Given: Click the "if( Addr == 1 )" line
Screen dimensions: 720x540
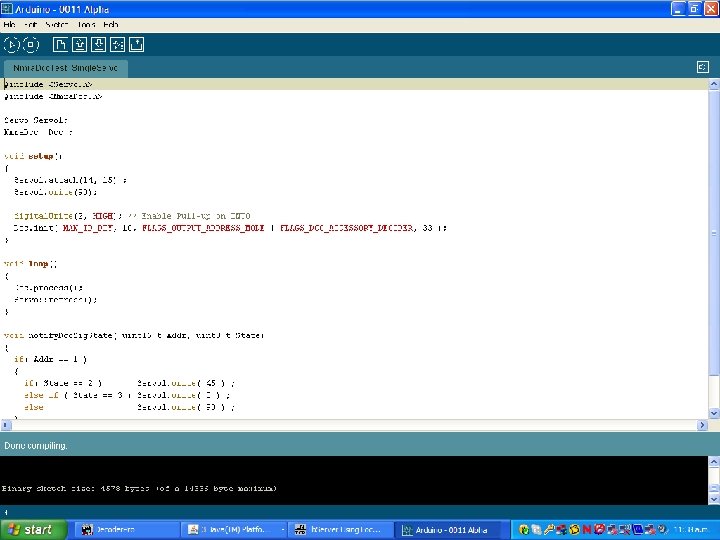Looking at the screenshot, I should [51, 360].
